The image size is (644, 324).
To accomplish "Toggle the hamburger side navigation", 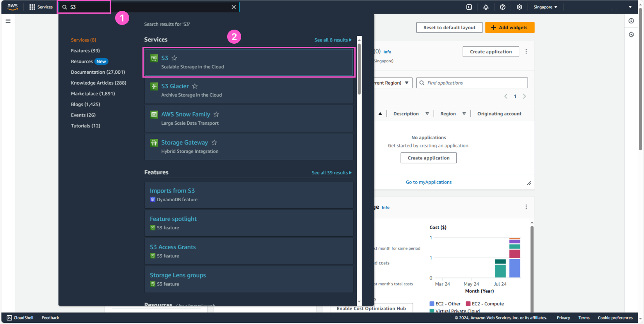I will [x=8, y=21].
